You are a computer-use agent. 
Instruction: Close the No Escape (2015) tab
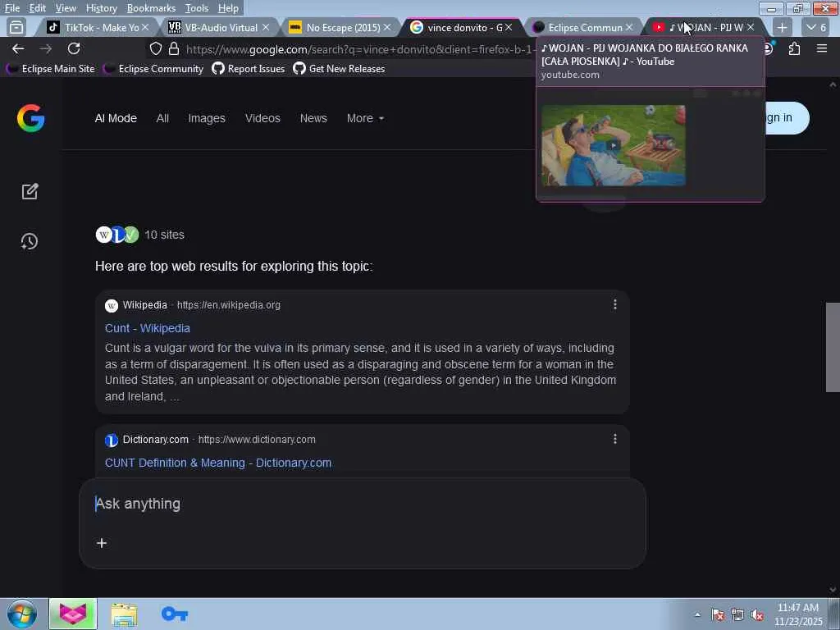point(387,27)
